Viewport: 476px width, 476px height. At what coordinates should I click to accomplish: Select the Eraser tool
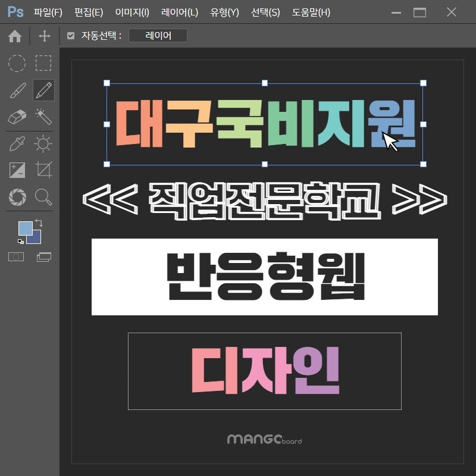pyautogui.click(x=17, y=117)
